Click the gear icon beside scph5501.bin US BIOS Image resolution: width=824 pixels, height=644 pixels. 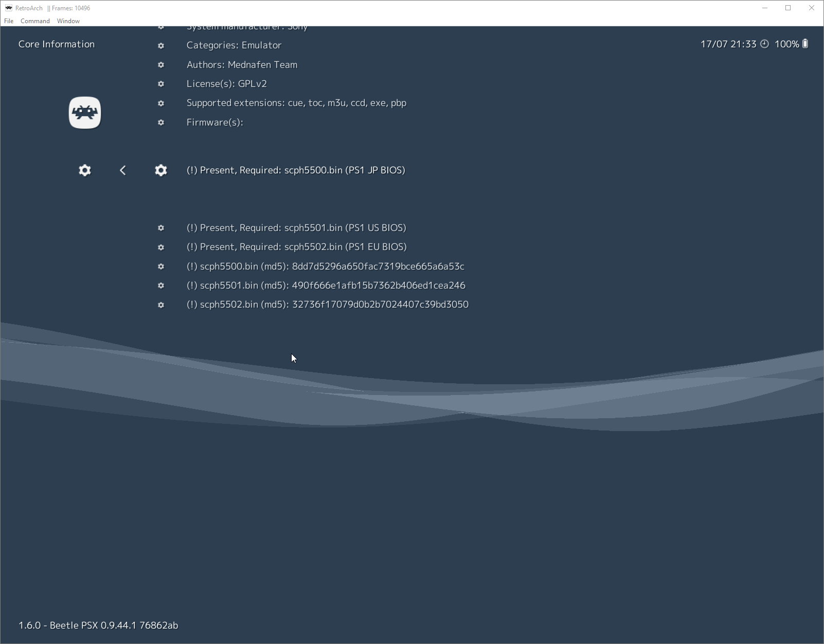tap(161, 228)
